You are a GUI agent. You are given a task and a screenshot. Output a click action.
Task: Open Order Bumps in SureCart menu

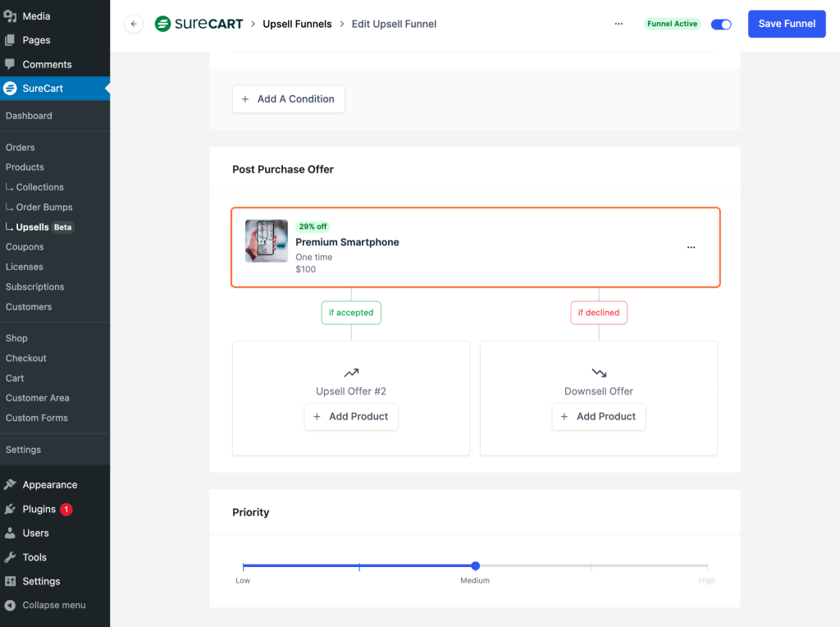point(44,208)
